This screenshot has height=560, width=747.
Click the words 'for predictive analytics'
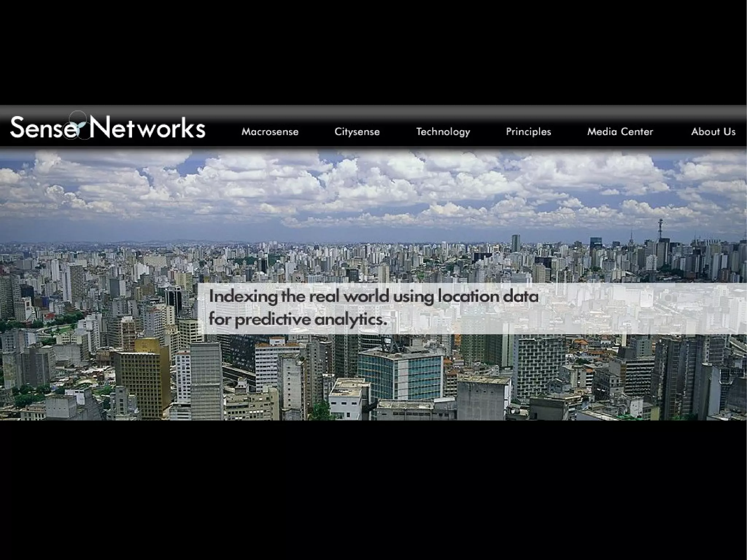297,320
